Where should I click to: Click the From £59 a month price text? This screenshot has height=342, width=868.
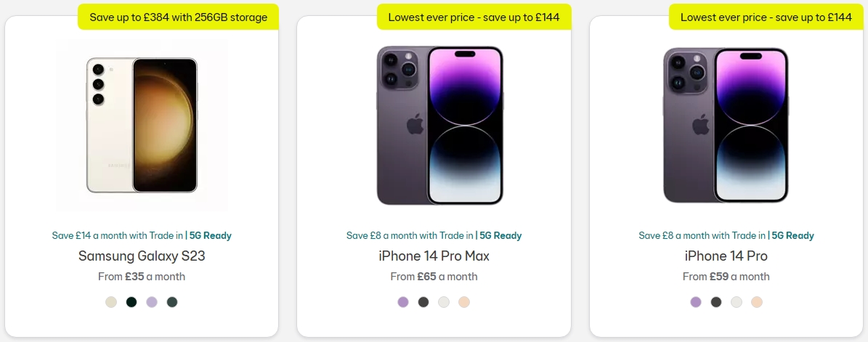pyautogui.click(x=726, y=277)
